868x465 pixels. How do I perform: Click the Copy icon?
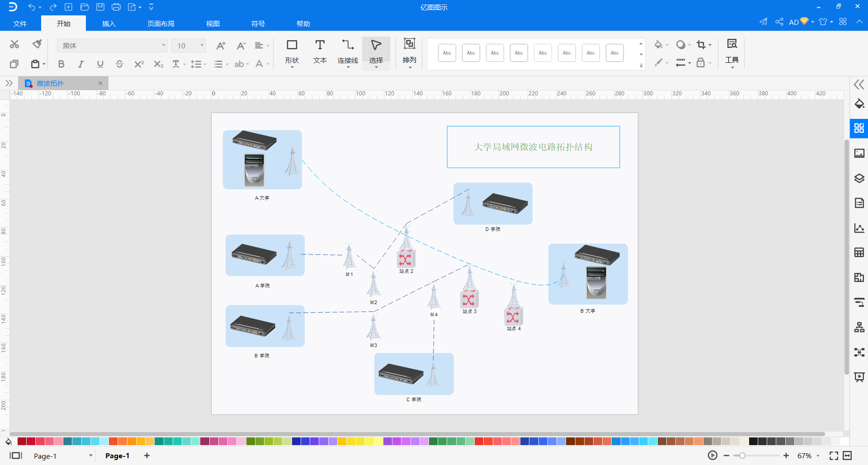pyautogui.click(x=14, y=64)
